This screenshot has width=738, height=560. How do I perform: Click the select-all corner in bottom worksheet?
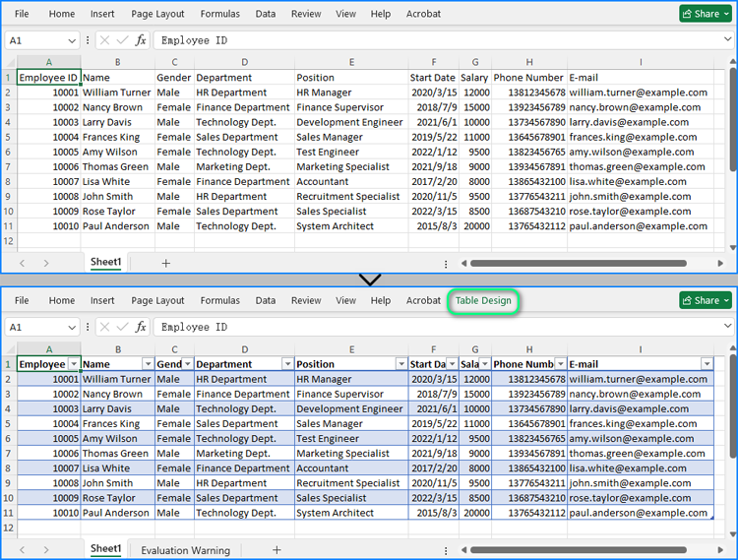[8, 348]
